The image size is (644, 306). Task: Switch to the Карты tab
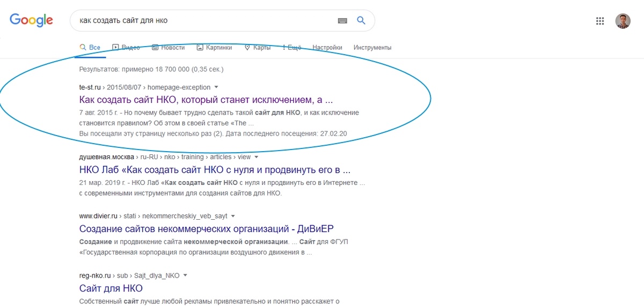click(x=257, y=48)
